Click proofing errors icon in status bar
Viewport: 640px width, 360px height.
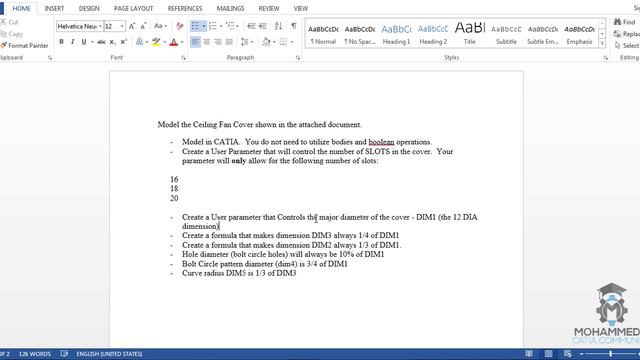[64, 354]
